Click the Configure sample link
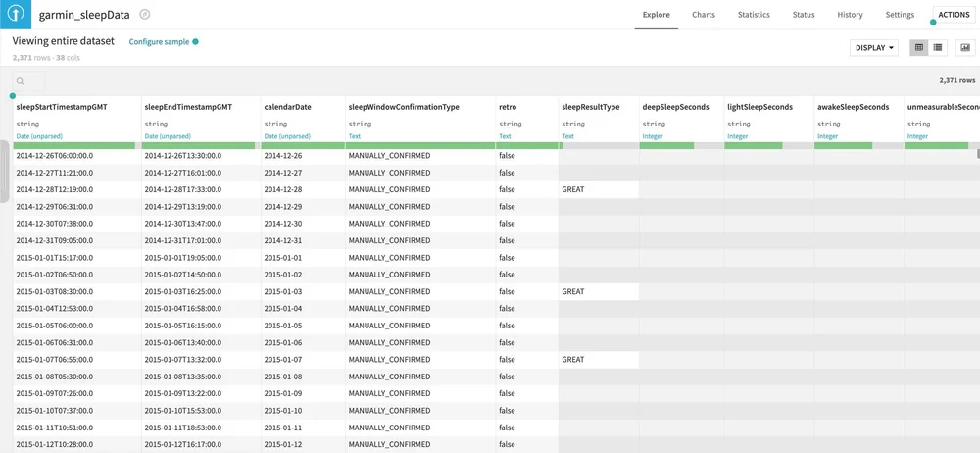 click(x=159, y=42)
